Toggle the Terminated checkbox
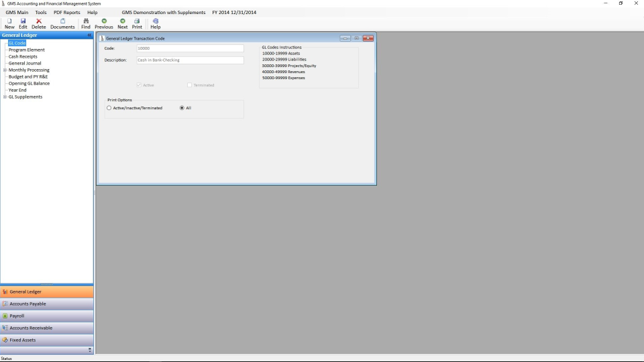Screen dimensions: 644x362 [189, 85]
